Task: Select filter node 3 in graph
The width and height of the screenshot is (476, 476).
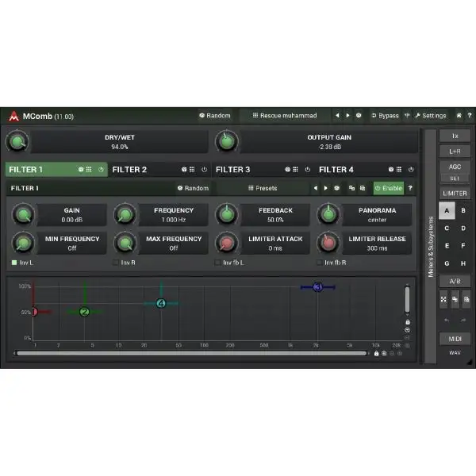Action: [x=317, y=287]
